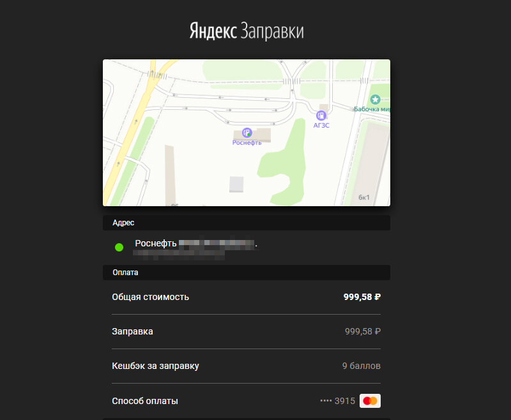Viewport: 511px width, 420px height.
Task: Open the Яндекс Заправки logo
Action: coord(247,31)
